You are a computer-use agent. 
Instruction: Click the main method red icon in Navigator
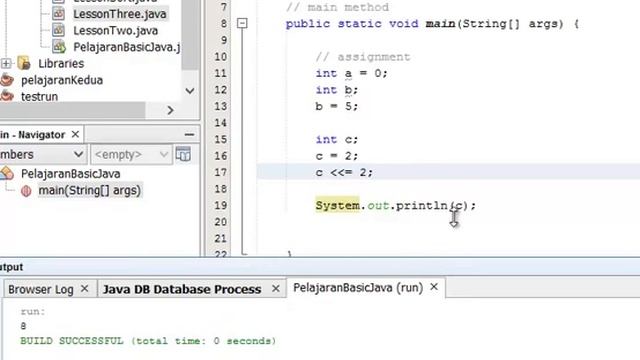[x=26, y=191]
